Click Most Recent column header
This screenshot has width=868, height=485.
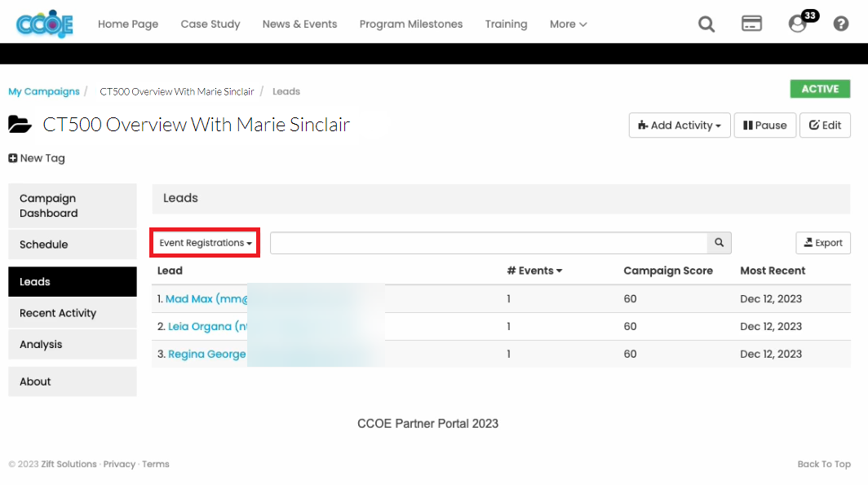click(773, 271)
